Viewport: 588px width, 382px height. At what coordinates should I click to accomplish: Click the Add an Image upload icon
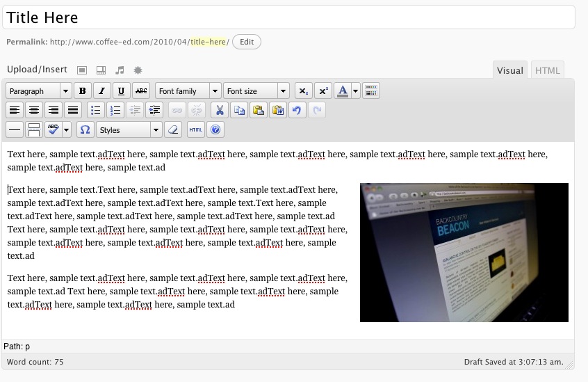click(x=82, y=70)
